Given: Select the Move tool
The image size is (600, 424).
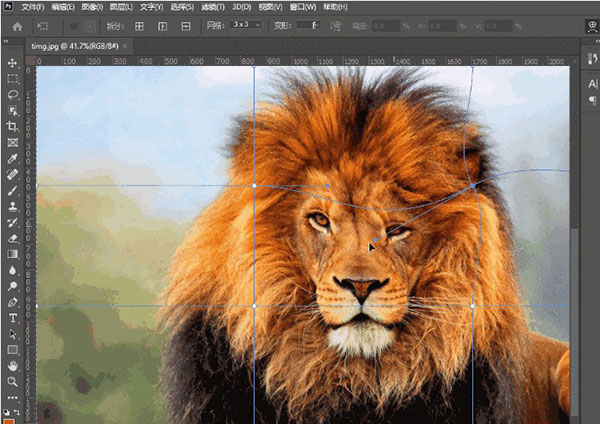Looking at the screenshot, I should point(12,63).
